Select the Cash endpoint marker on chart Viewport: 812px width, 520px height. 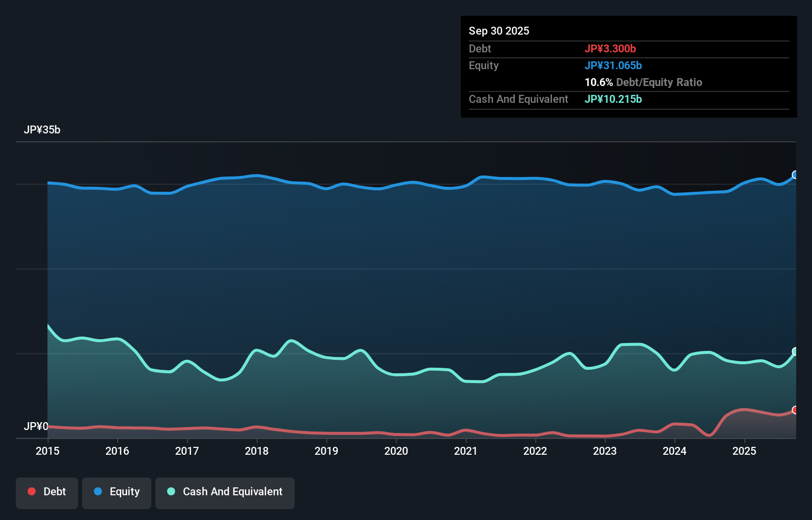coord(796,351)
